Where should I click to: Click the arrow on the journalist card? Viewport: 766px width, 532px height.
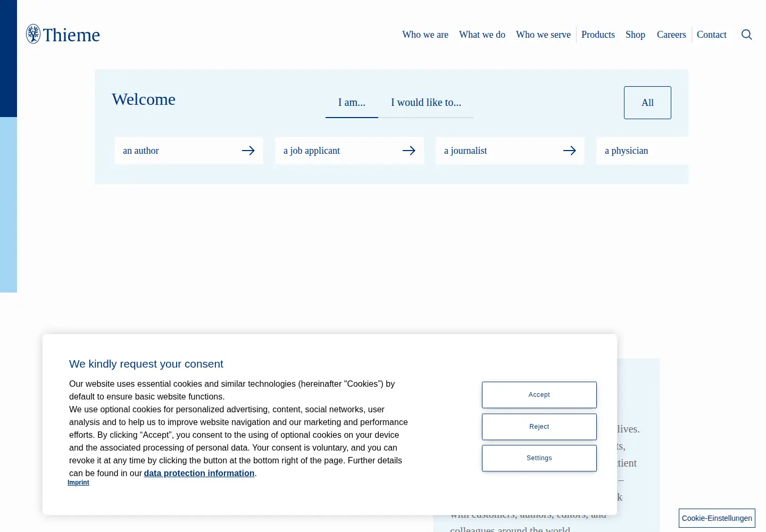(x=570, y=151)
